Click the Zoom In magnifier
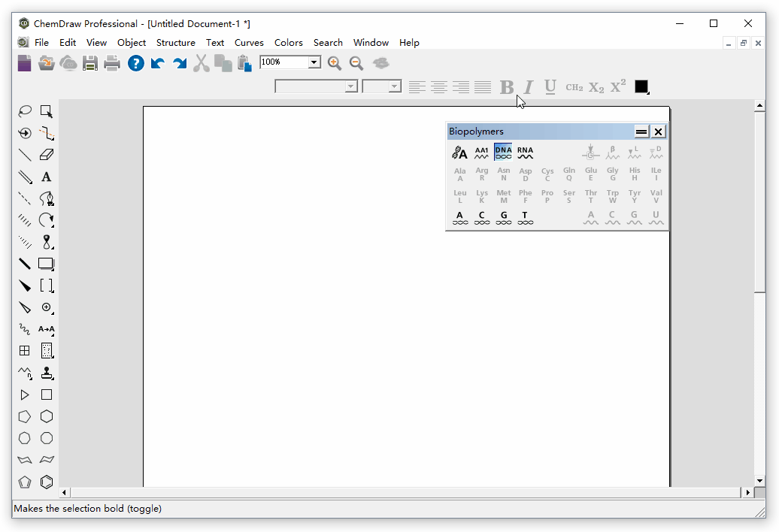The height and width of the screenshot is (532, 779). (335, 63)
